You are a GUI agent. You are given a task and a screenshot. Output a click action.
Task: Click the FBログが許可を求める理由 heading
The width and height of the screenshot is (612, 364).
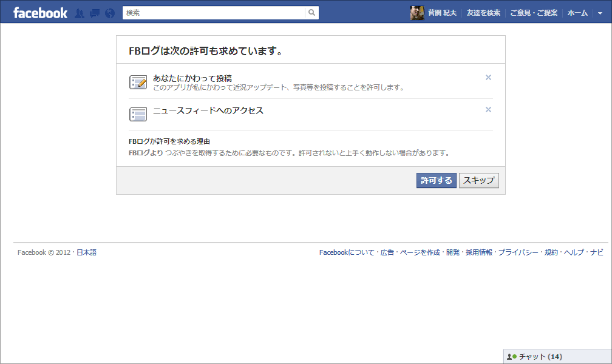169,141
